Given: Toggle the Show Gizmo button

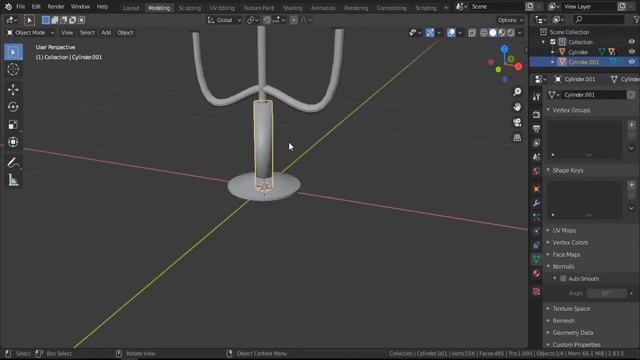Looking at the screenshot, I should pos(430,33).
